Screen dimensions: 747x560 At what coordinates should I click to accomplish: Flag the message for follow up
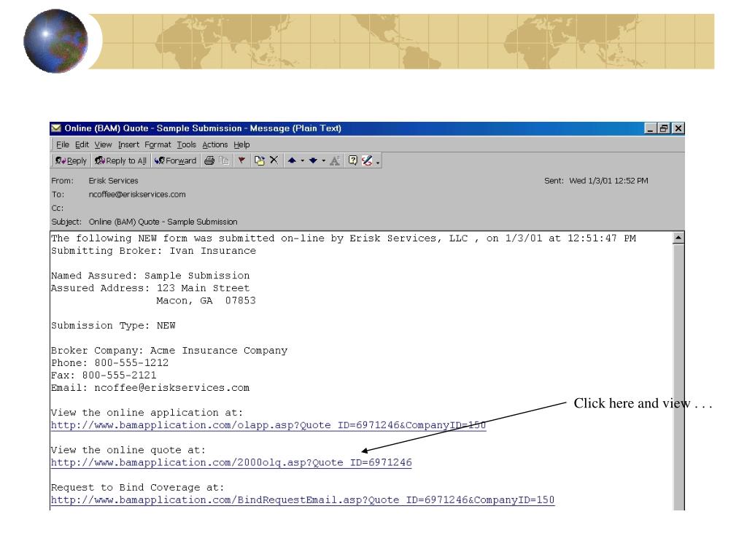[241, 160]
